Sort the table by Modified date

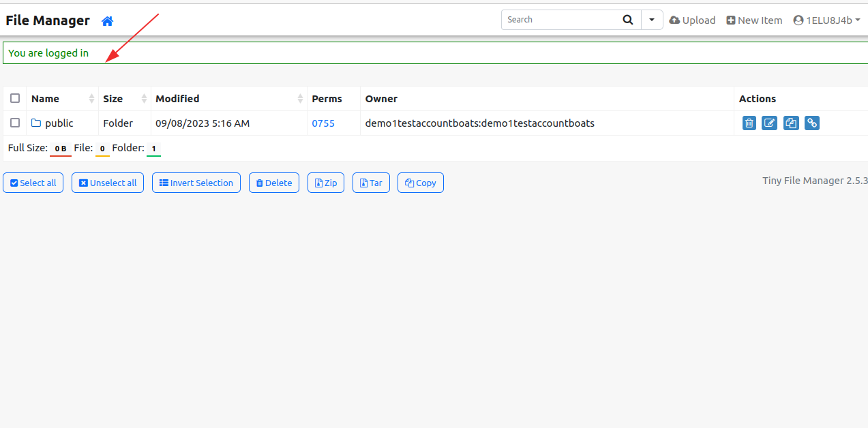[x=229, y=99]
